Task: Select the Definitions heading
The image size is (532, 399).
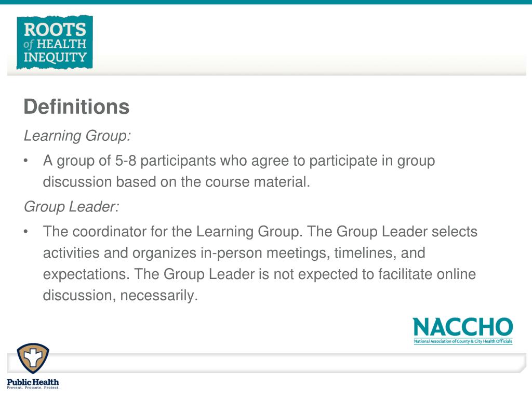Action: point(76,107)
